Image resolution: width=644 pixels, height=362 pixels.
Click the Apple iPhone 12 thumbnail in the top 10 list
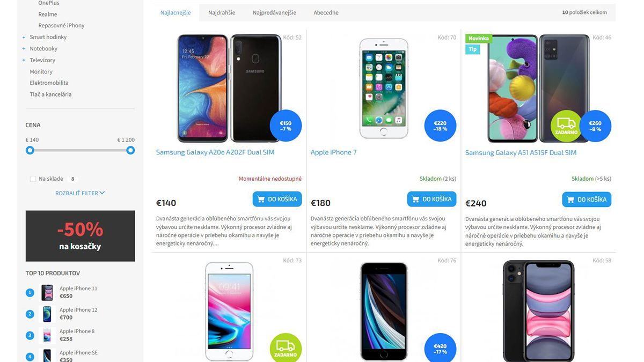(47, 314)
